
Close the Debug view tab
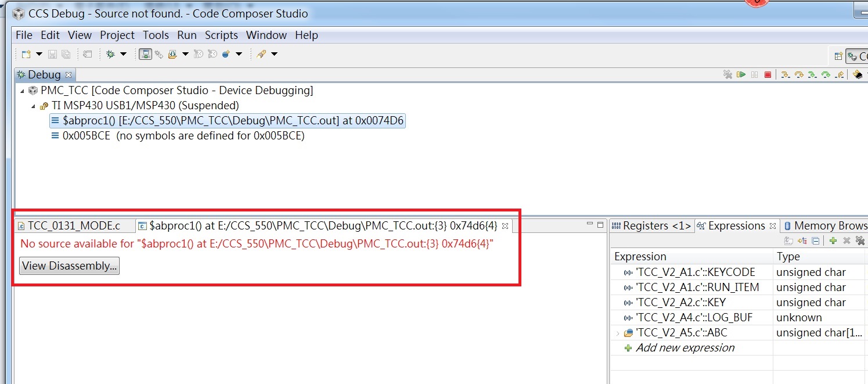pos(69,75)
